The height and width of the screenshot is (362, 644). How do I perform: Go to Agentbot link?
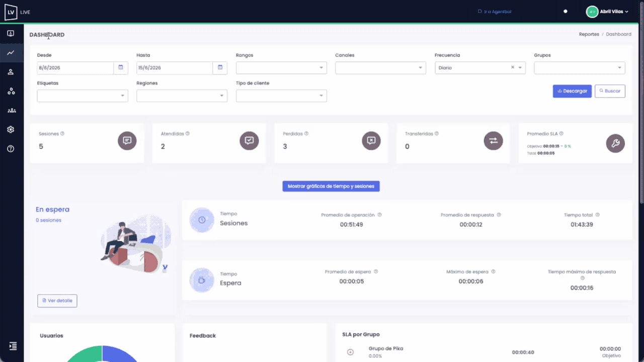(x=495, y=12)
